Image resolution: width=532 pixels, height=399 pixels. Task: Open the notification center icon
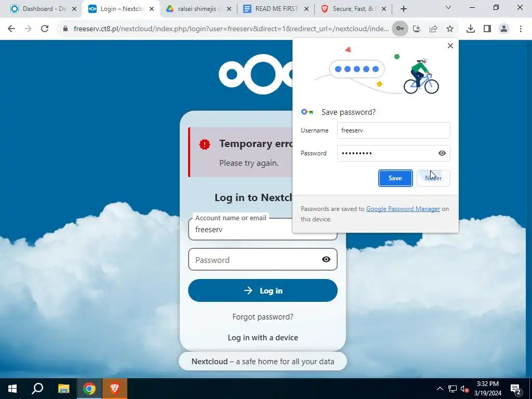[516, 389]
